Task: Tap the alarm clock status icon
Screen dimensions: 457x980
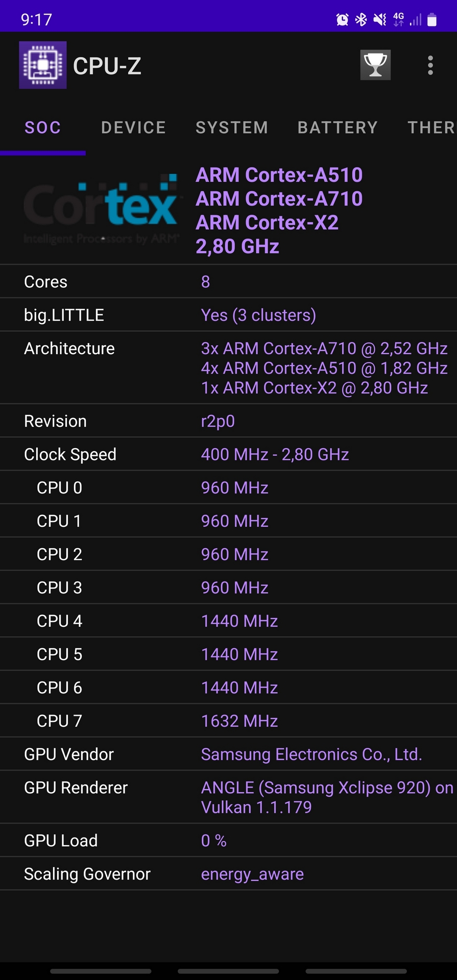Action: click(x=342, y=20)
